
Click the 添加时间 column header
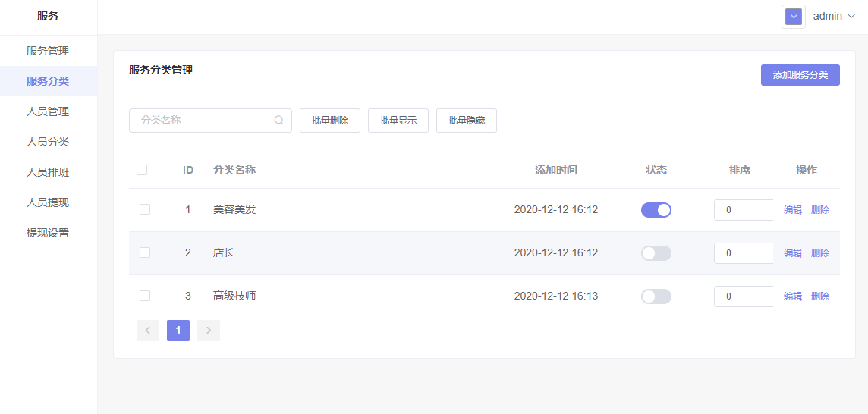pos(556,170)
